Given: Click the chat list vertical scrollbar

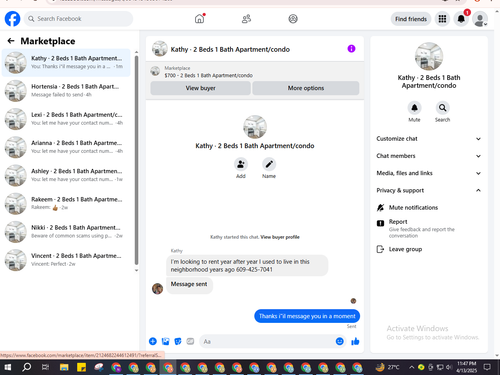Looking at the screenshot, I should [x=136, y=160].
